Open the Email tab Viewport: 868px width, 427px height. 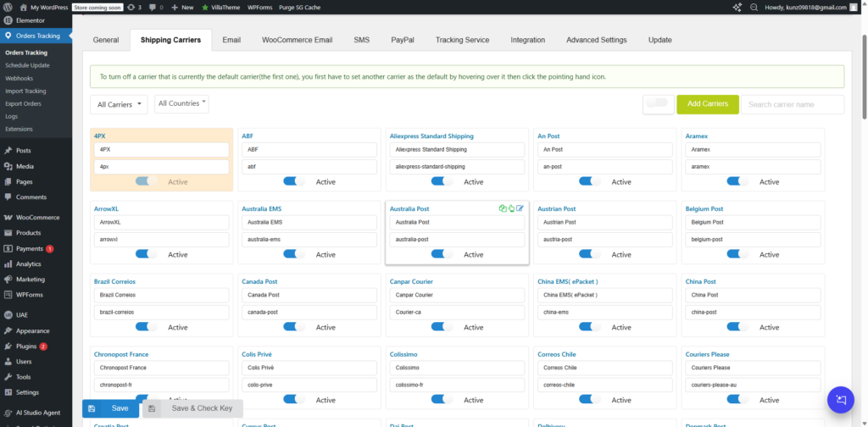coord(231,40)
